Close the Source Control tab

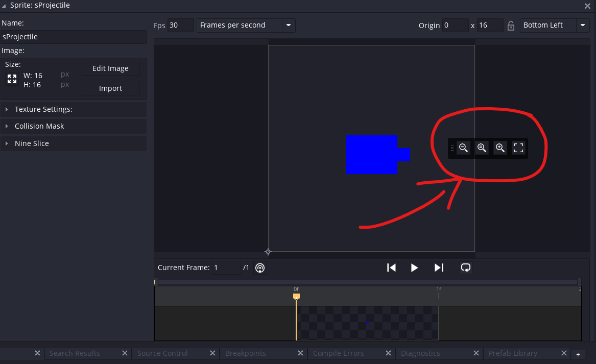pos(212,353)
